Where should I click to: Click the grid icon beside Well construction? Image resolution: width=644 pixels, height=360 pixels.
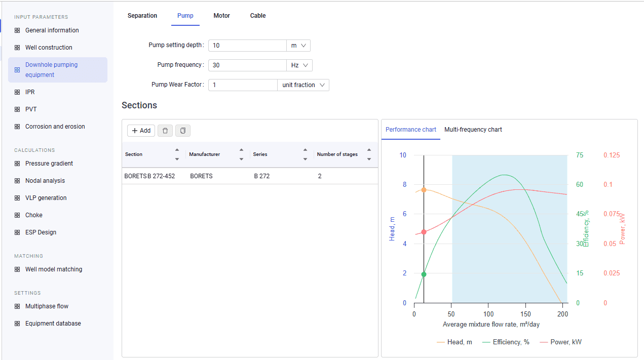point(17,48)
